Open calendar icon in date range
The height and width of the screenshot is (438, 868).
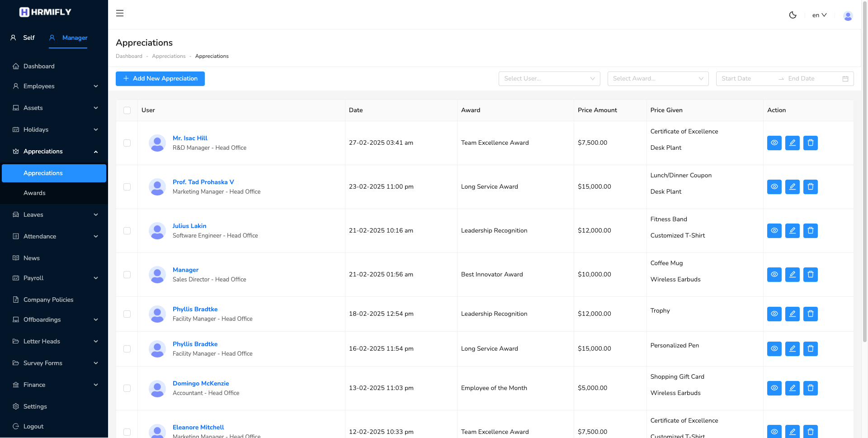click(x=845, y=79)
